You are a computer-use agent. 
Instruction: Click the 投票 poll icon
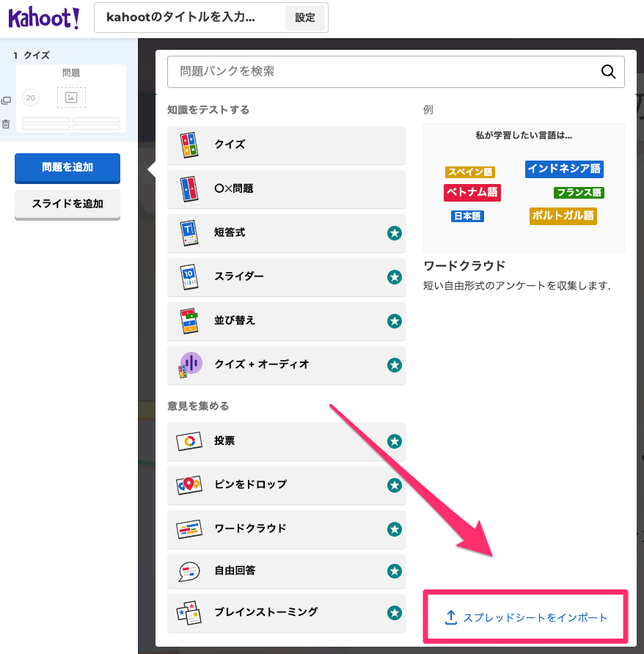tap(189, 441)
